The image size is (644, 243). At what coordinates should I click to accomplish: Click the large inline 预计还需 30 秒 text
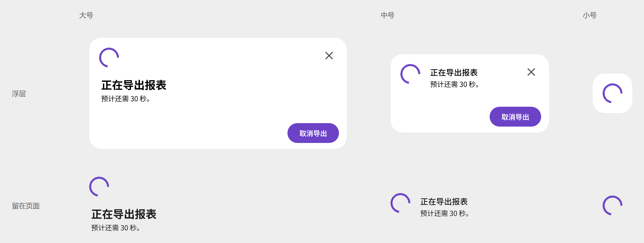click(115, 228)
